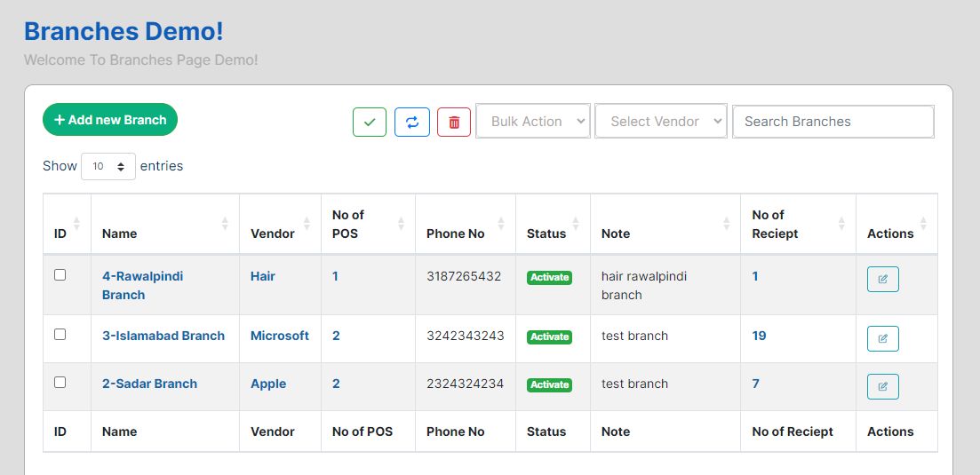Click the blue refresh arrows icon
Viewport: 980px width, 475px height.
pyautogui.click(x=412, y=122)
